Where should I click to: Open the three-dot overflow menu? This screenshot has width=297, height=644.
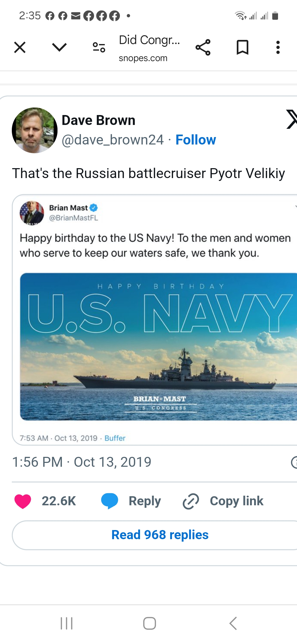point(278,47)
